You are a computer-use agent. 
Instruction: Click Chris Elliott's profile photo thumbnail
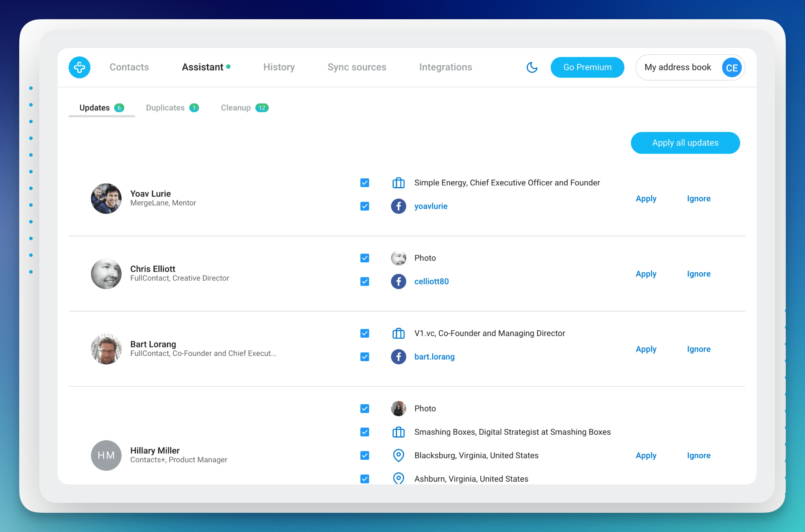point(106,274)
